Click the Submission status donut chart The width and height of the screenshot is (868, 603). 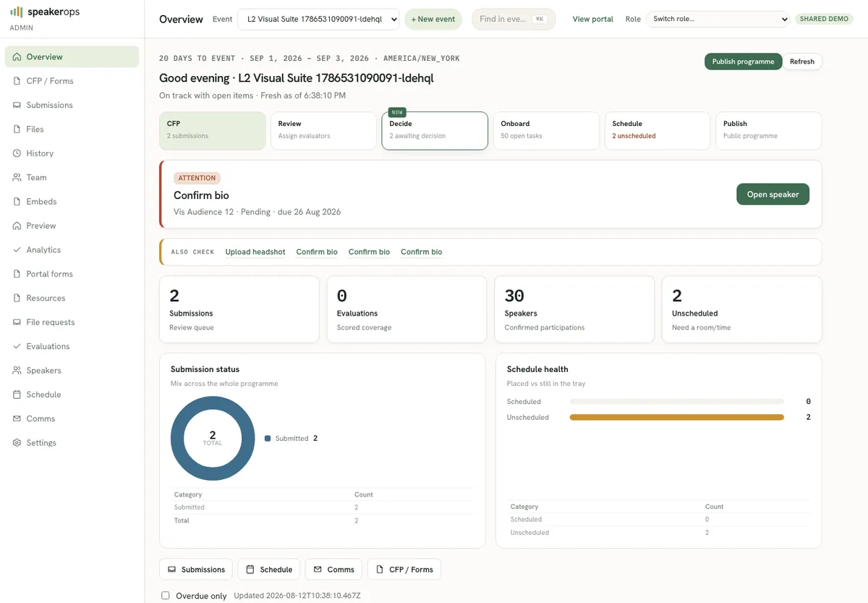pyautogui.click(x=213, y=438)
